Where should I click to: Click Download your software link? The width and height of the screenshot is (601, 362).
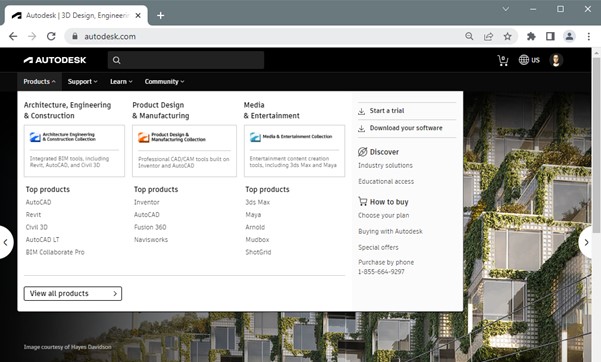[x=406, y=128]
